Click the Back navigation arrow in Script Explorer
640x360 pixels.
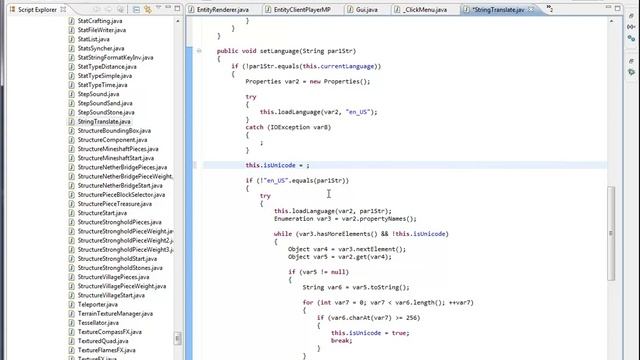(97, 9)
